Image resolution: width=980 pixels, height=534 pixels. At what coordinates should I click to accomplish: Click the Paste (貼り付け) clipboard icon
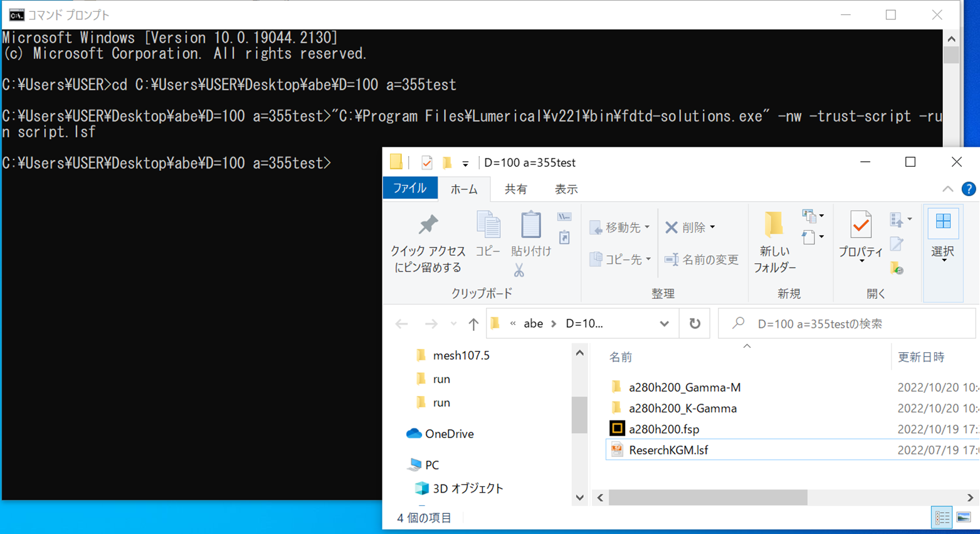coord(530,224)
